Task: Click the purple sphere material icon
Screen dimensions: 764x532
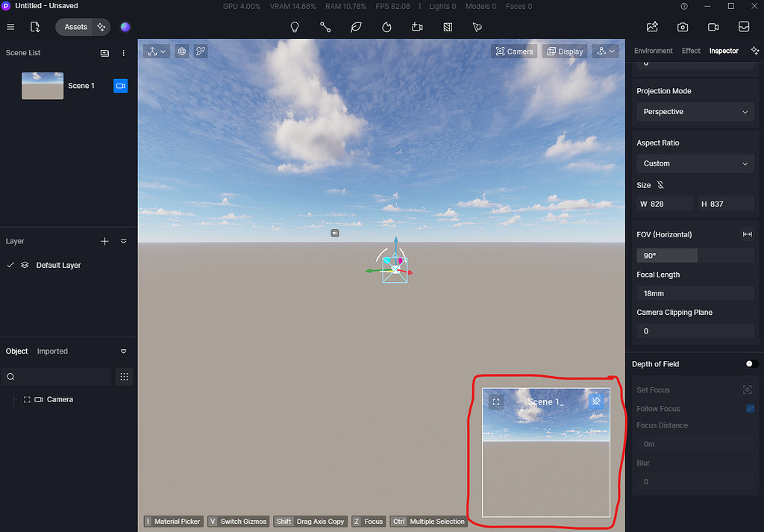Action: click(x=125, y=27)
